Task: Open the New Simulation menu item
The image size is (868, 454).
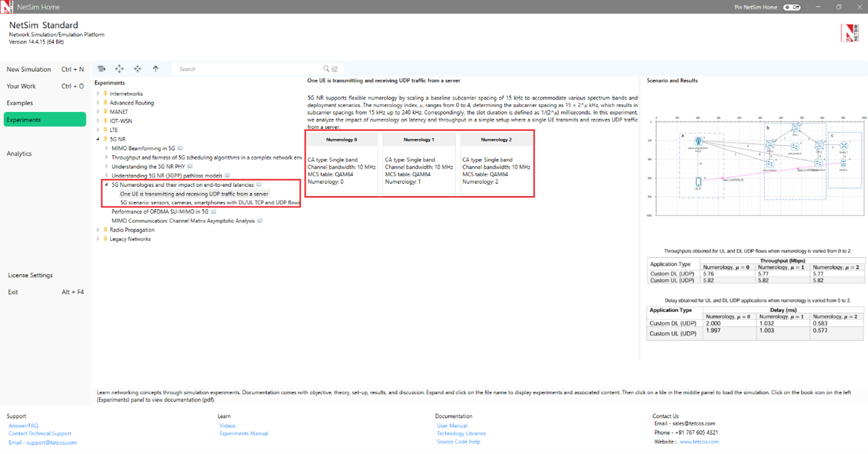Action: click(x=29, y=69)
